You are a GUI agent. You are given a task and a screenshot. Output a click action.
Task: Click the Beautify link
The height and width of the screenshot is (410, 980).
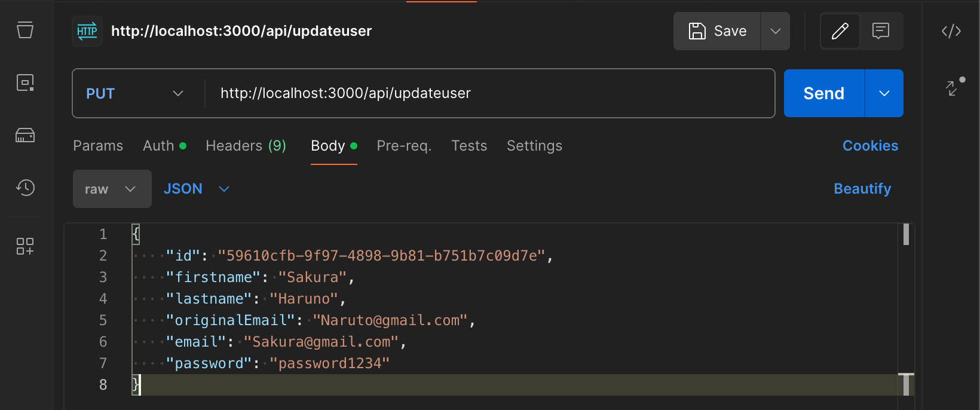click(x=862, y=189)
